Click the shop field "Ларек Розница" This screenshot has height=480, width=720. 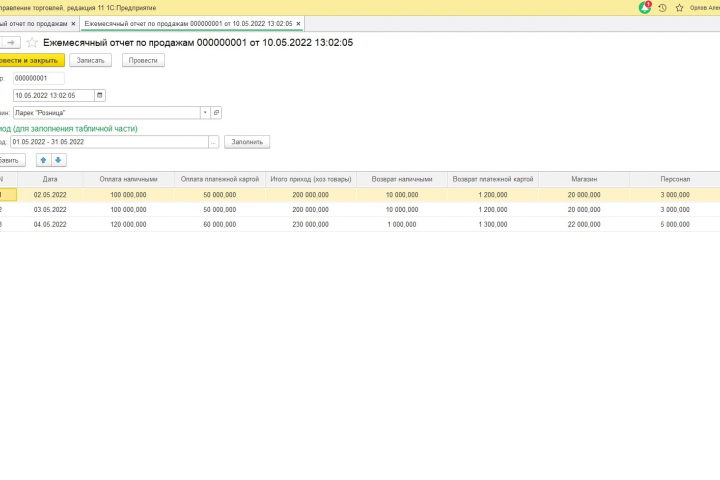coord(107,113)
